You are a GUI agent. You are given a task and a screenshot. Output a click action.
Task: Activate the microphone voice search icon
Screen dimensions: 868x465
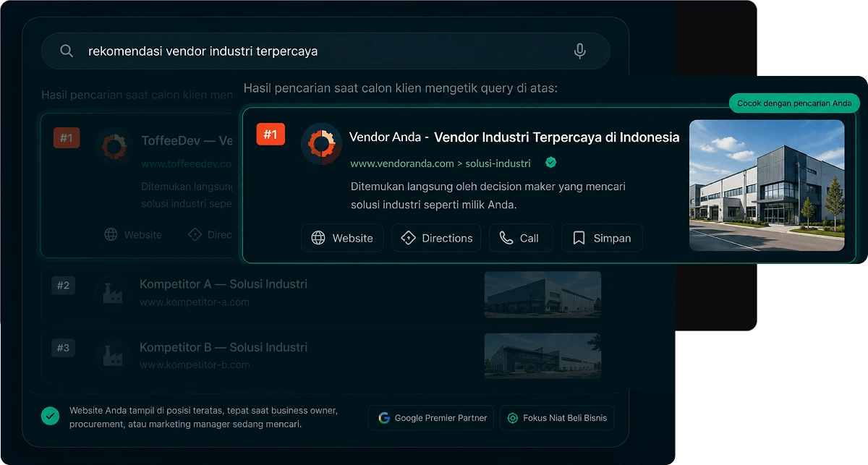[x=579, y=51]
